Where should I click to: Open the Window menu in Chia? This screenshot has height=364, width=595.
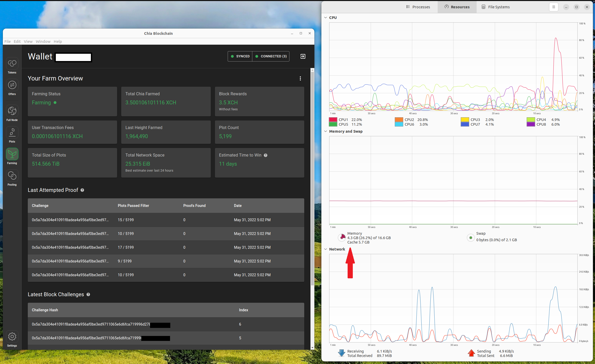click(43, 42)
